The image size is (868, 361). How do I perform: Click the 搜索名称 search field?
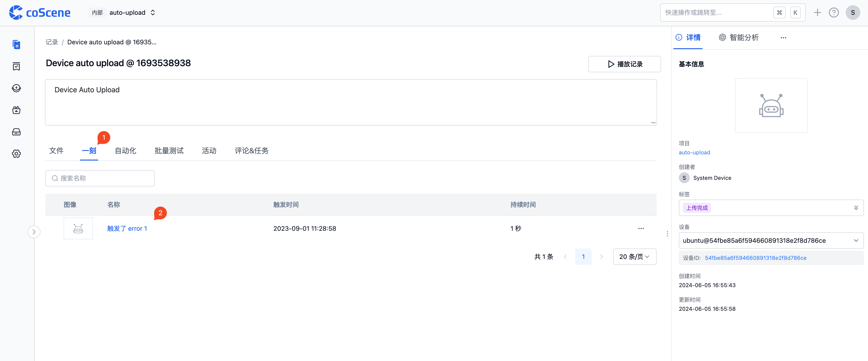click(x=100, y=178)
